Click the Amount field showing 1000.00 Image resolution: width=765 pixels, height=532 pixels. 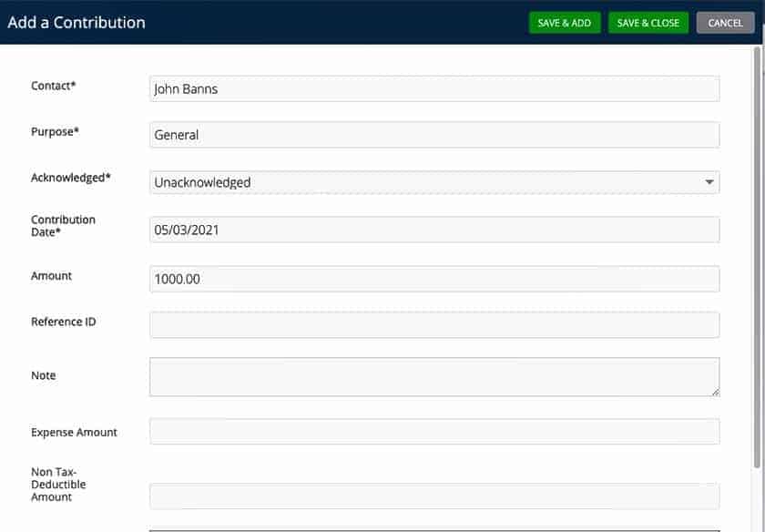point(433,279)
